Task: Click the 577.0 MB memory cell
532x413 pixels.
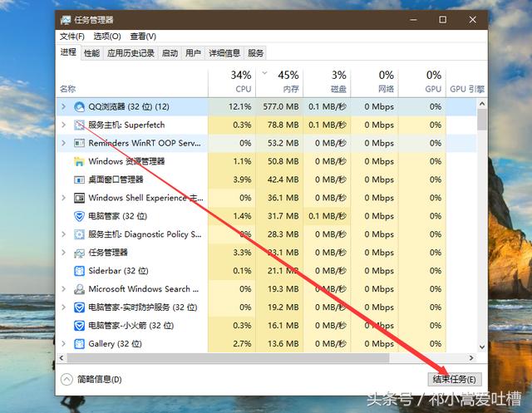Action: (x=281, y=107)
